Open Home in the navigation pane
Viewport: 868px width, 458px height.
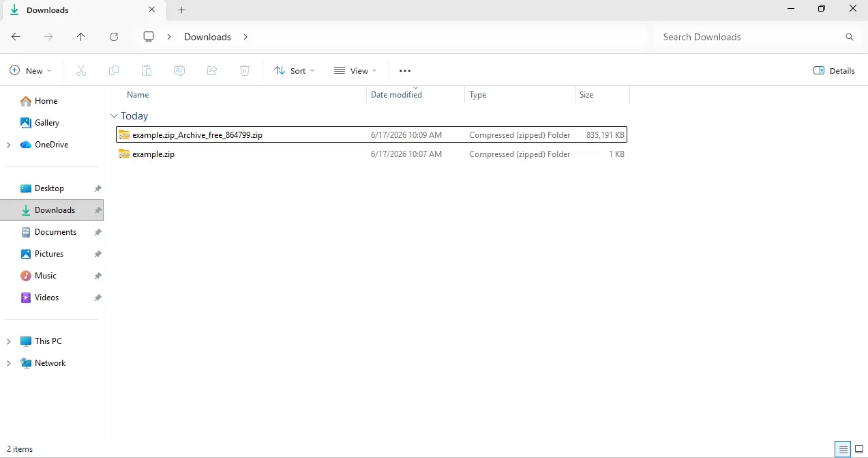click(x=46, y=101)
